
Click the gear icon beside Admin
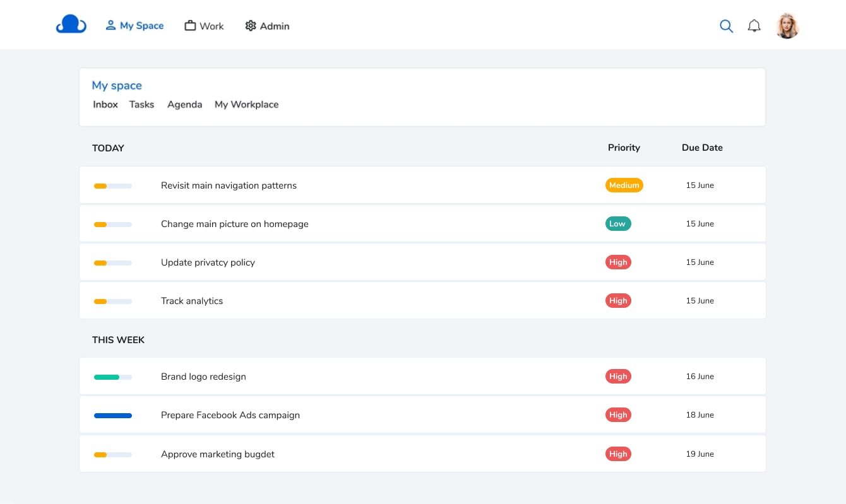pos(251,26)
